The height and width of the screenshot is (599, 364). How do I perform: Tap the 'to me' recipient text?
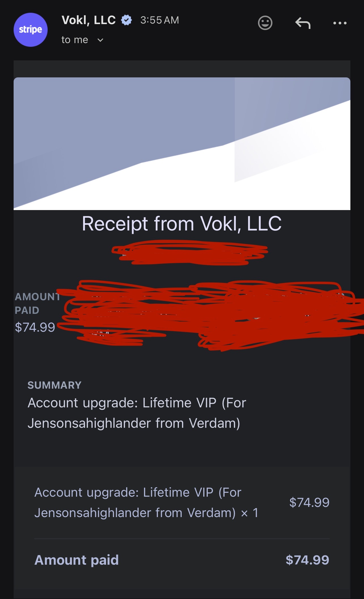[75, 40]
